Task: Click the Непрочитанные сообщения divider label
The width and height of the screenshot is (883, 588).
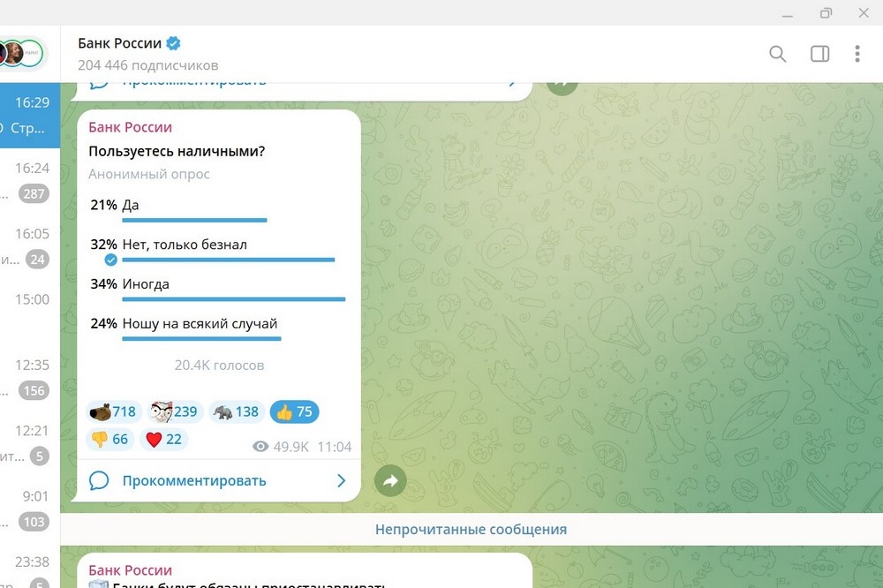Action: 471,530
